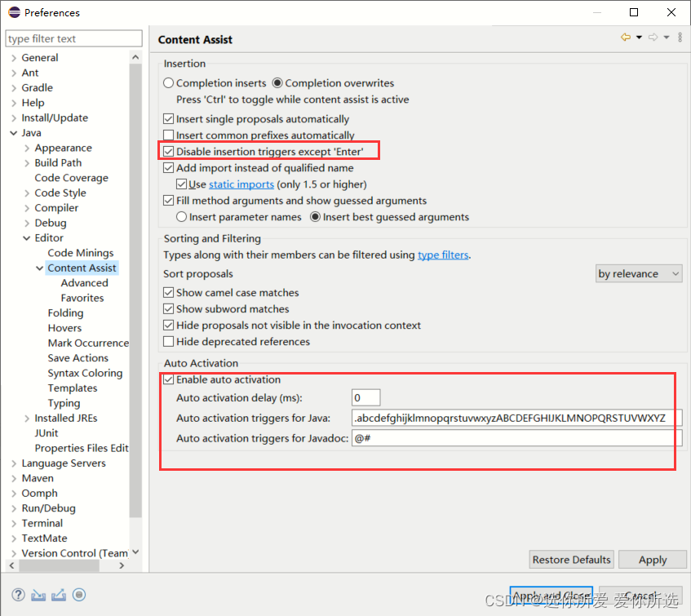691x616 pixels.
Task: Open the Save Actions page
Action: [x=78, y=358]
